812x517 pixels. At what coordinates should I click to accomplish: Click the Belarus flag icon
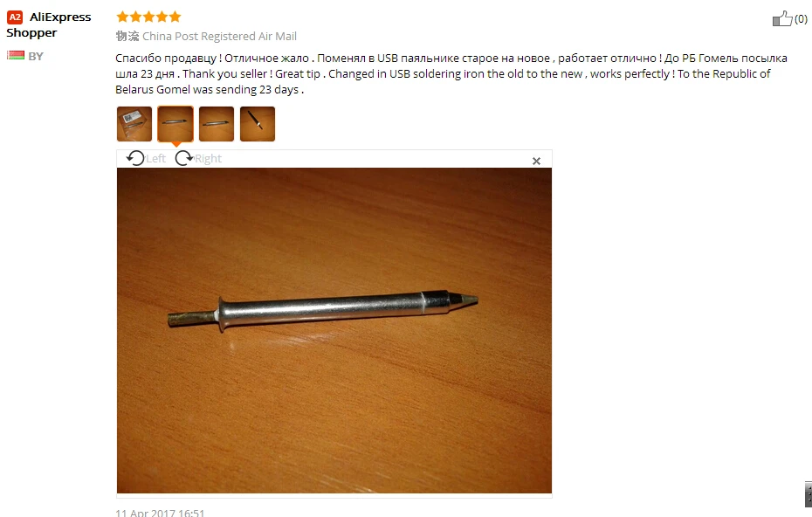(16, 55)
